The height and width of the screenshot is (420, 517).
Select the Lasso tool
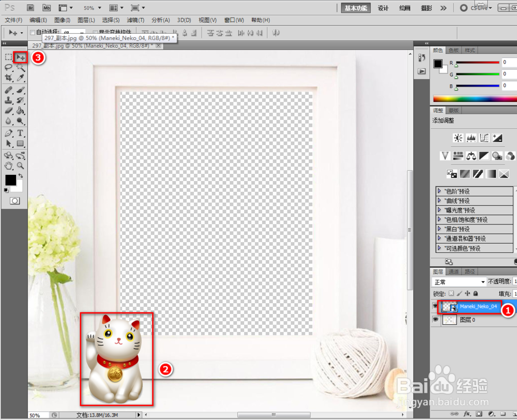click(x=9, y=68)
